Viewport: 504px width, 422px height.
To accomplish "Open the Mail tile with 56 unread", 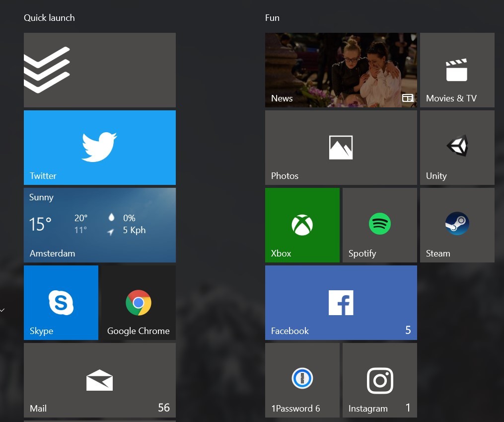I will [x=99, y=380].
